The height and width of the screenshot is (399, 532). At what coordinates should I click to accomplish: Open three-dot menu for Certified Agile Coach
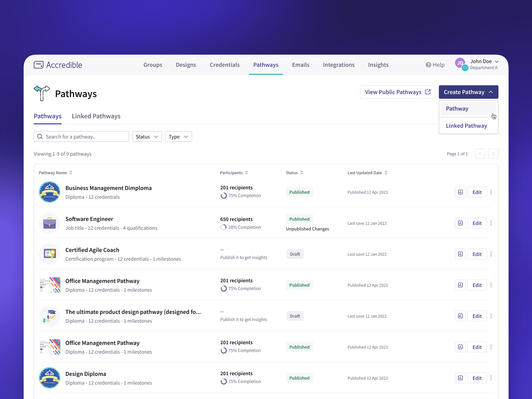coord(491,254)
